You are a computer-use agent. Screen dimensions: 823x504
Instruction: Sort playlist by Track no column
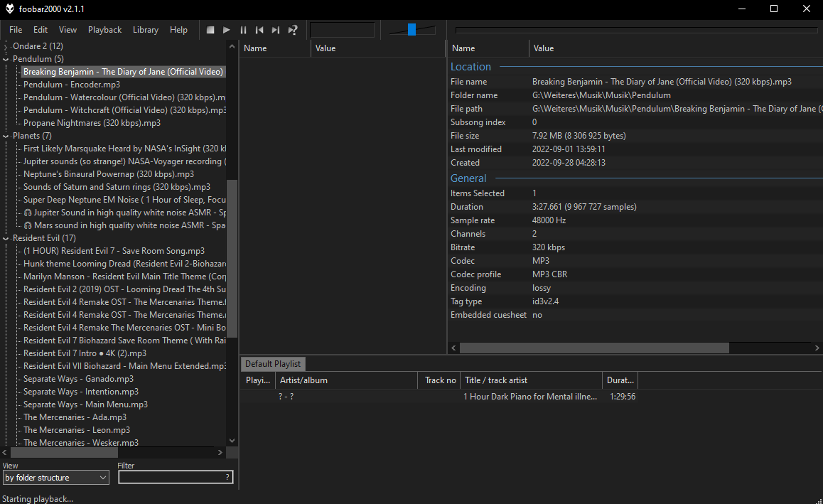pos(439,380)
